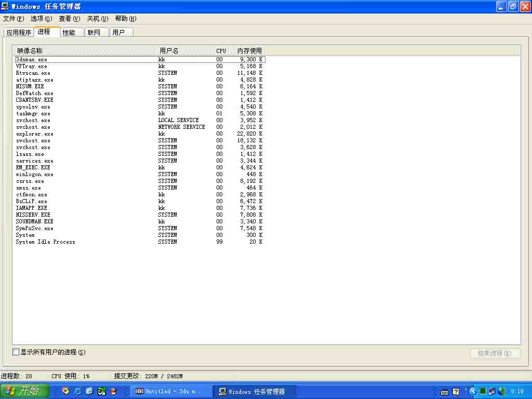Sort by 映像名称 column header

84,51
